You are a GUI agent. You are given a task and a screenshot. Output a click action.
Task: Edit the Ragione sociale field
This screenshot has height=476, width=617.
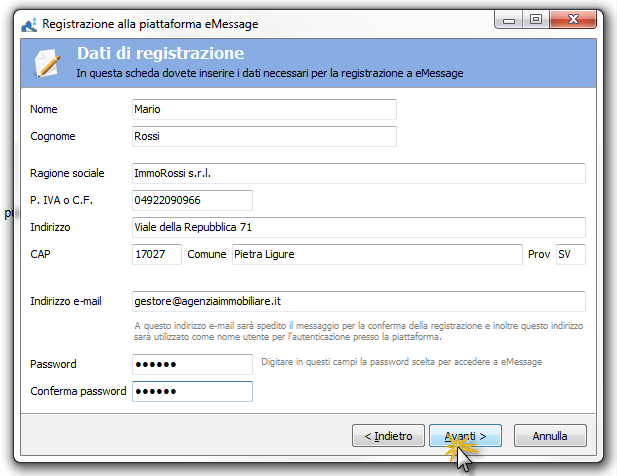pyautogui.click(x=358, y=173)
